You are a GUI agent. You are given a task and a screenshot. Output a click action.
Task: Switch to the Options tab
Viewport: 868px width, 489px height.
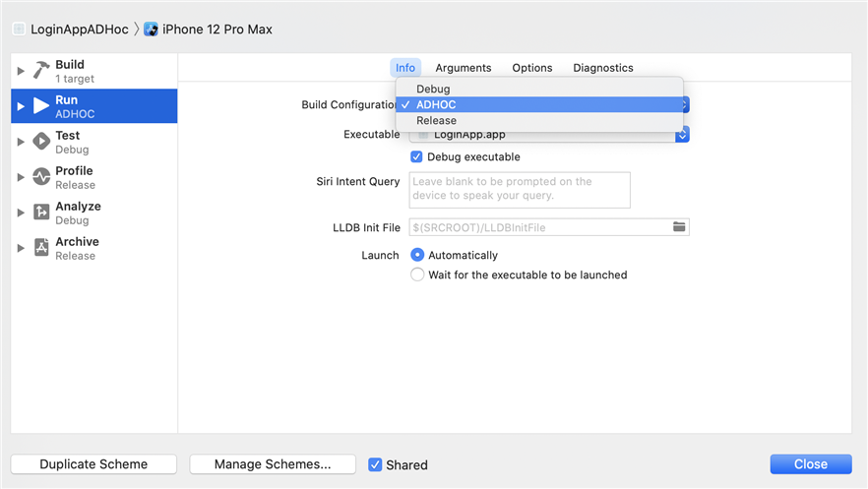tap(532, 68)
